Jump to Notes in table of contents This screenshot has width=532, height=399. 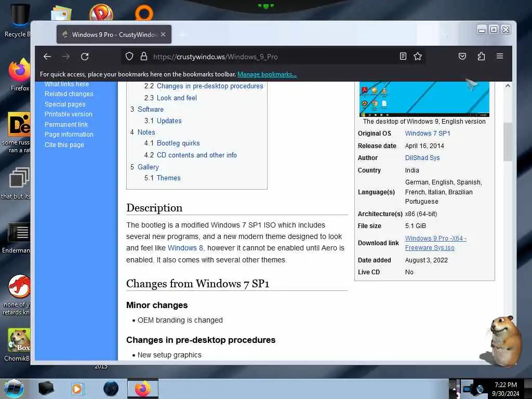pyautogui.click(x=146, y=132)
